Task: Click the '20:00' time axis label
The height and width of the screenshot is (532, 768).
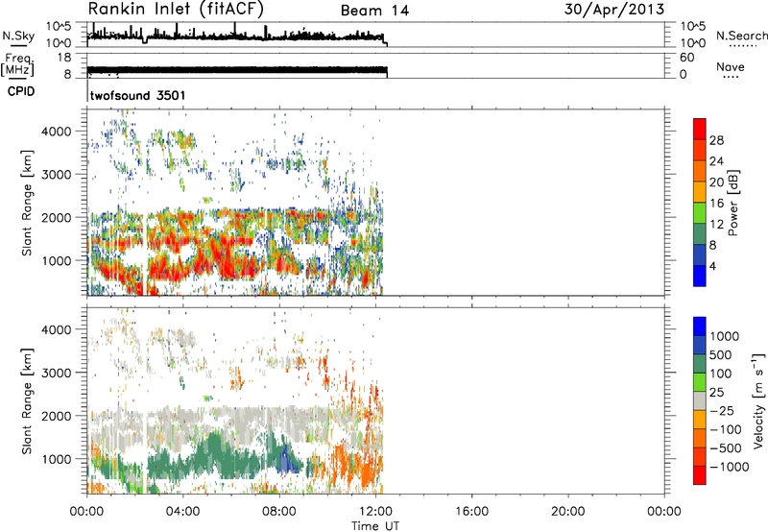Action: [567, 512]
